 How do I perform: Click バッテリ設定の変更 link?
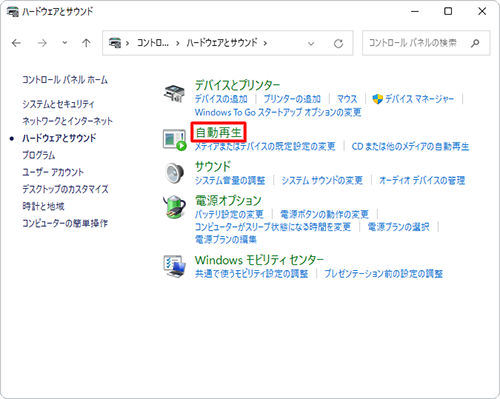pyautogui.click(x=229, y=214)
